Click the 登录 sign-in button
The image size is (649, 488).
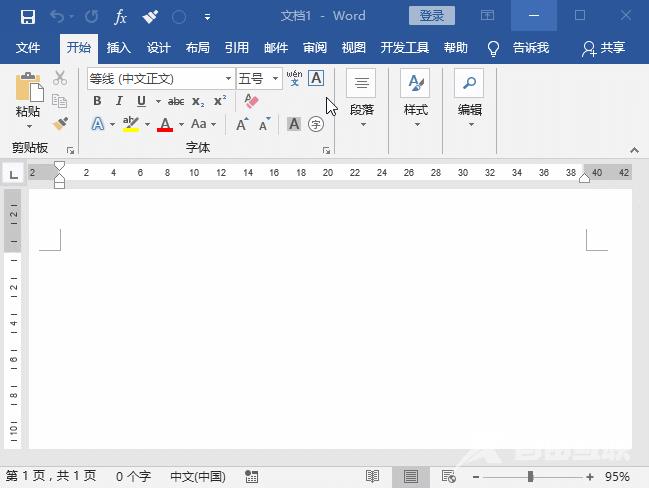point(431,16)
